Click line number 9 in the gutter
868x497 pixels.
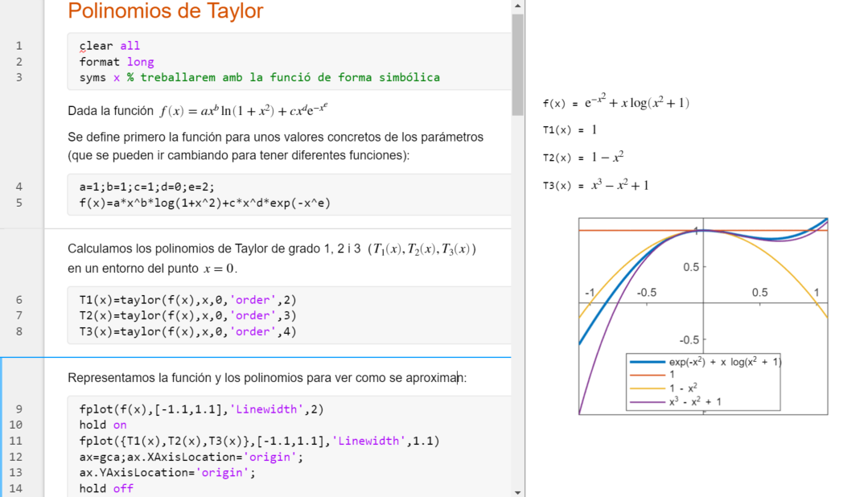[19, 409]
